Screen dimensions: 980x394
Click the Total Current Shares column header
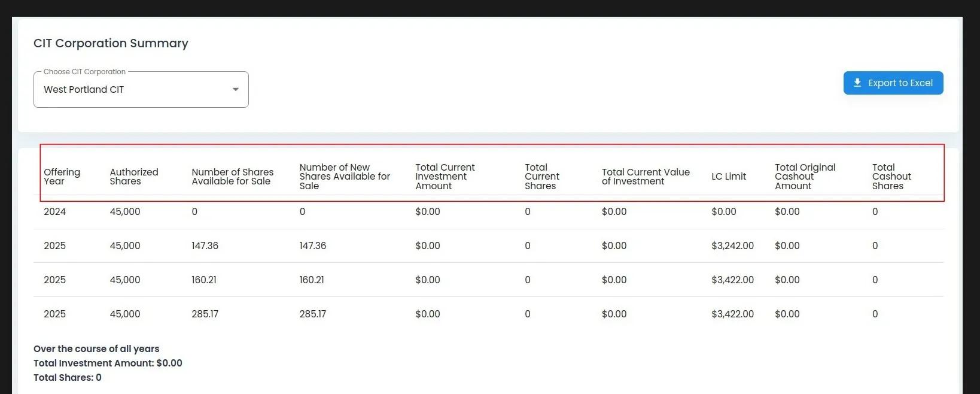(x=541, y=177)
